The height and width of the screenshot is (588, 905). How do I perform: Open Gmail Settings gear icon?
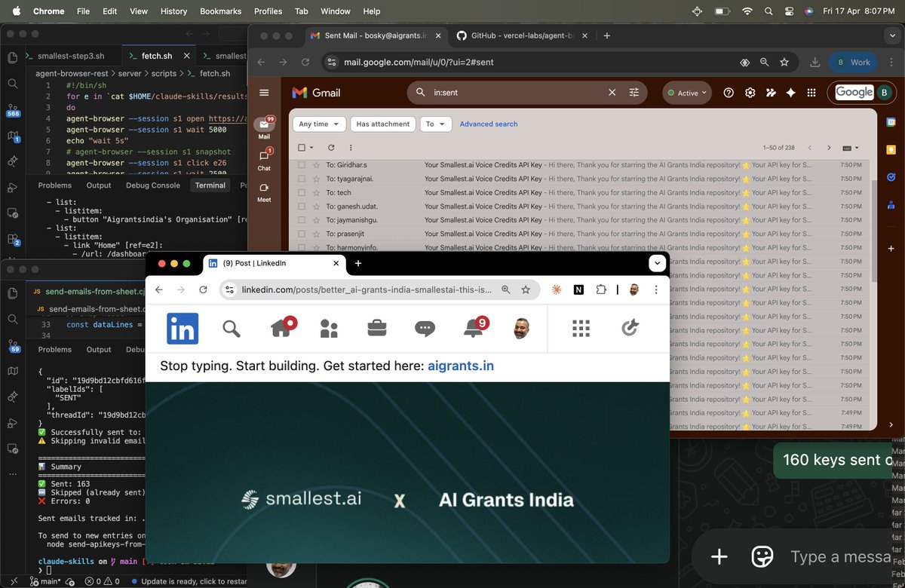pyautogui.click(x=750, y=93)
